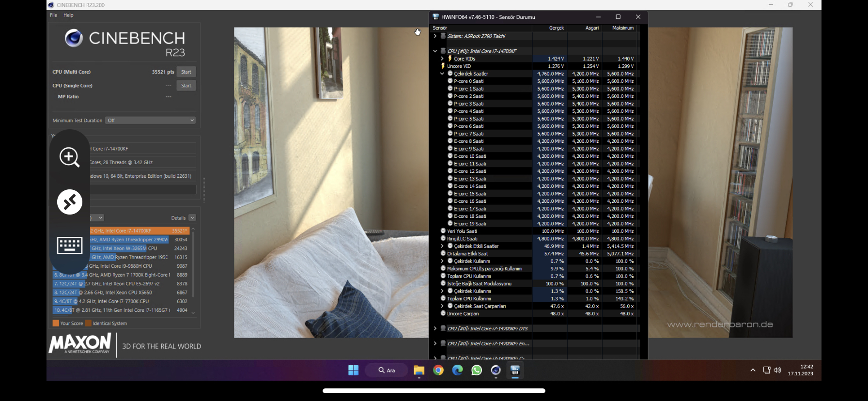Click the lightning icon beside Core VIDs
Viewport: 868px width, 401px height.
click(x=450, y=59)
